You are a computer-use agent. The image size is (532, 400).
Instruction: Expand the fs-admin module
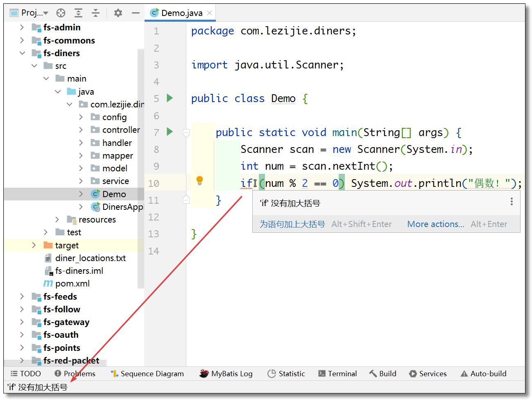[x=22, y=27]
